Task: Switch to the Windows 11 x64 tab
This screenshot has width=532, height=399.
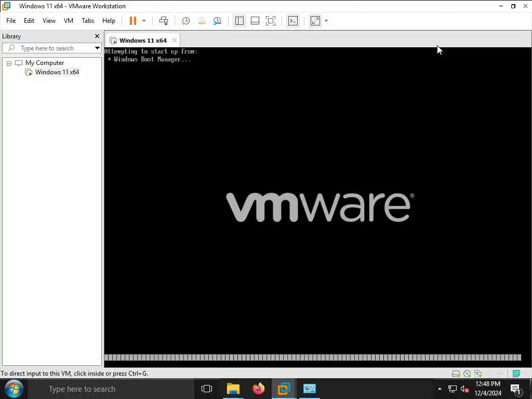Action: coord(143,41)
